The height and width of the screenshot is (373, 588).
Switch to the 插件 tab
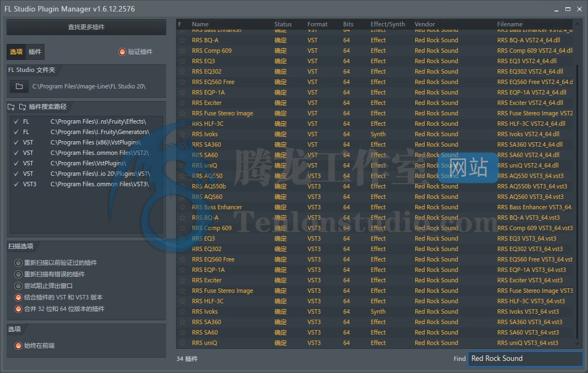click(x=35, y=52)
